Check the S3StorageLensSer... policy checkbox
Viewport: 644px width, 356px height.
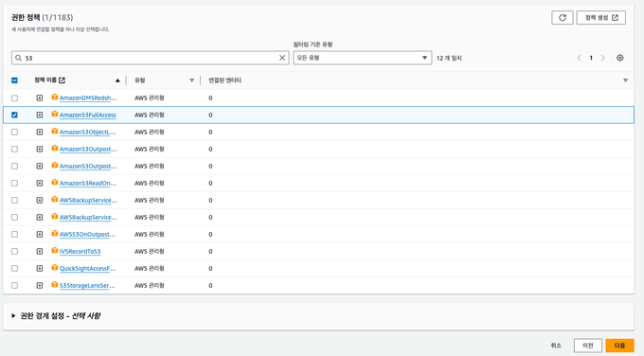pyautogui.click(x=14, y=285)
